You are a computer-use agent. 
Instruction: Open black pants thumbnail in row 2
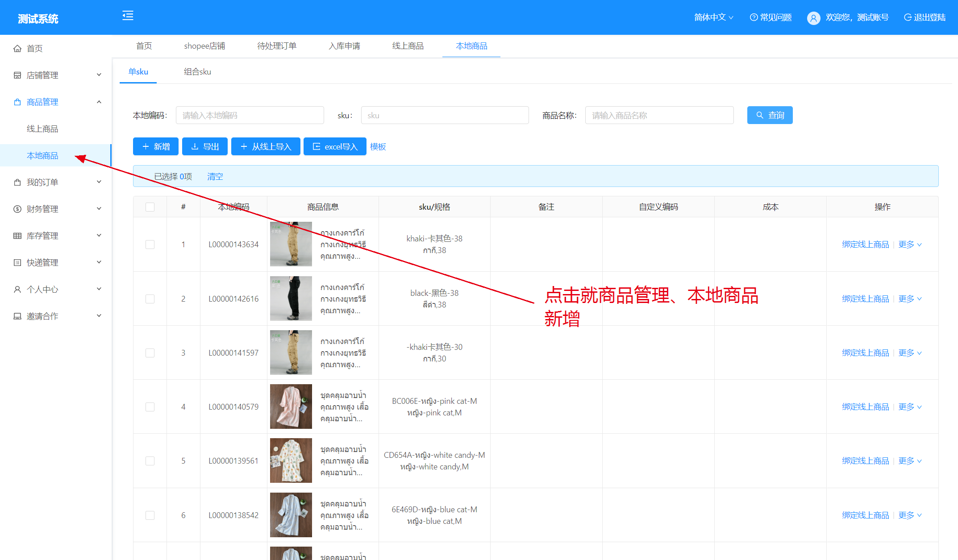291,299
